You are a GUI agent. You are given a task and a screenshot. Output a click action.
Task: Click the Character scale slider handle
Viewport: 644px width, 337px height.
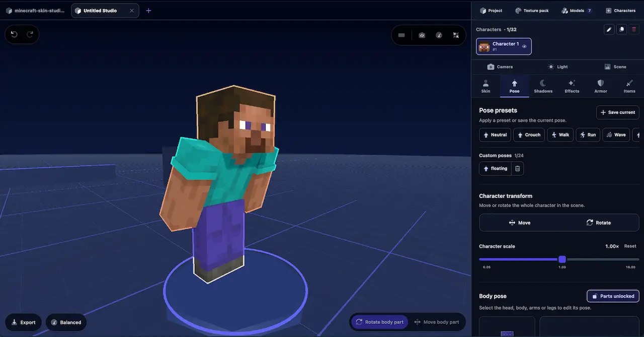tap(562, 259)
